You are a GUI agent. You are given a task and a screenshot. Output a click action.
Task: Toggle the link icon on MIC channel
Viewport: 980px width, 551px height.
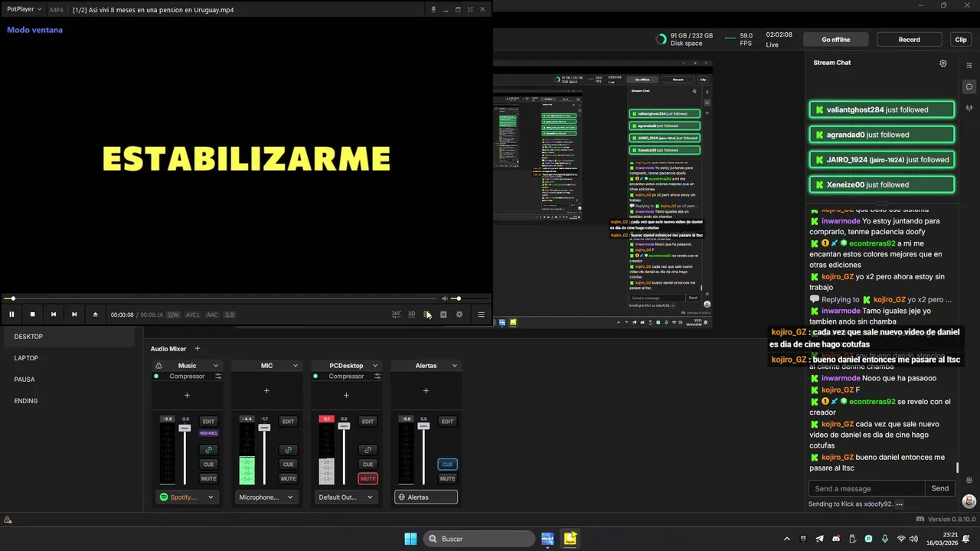click(x=288, y=450)
